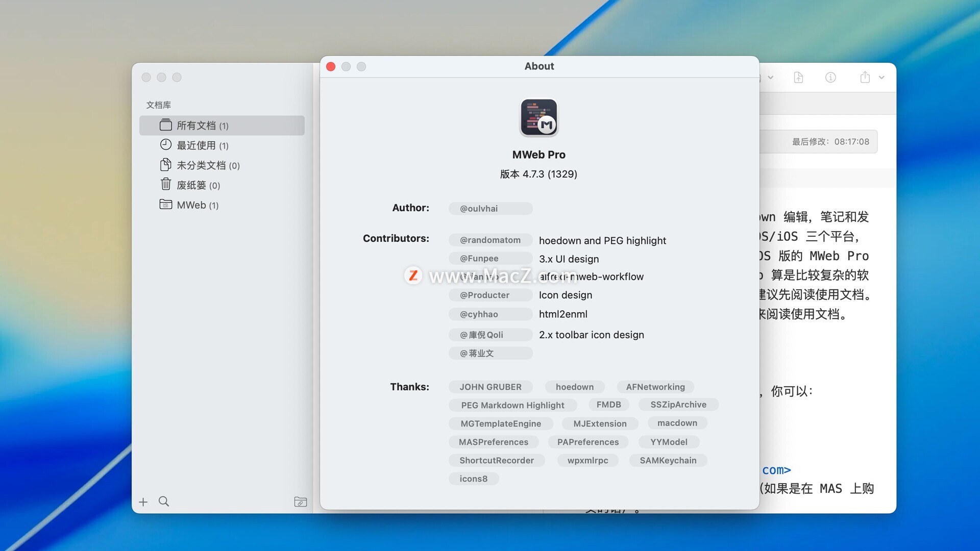This screenshot has height=551, width=980.
Task: Click the 'html2enml' description text
Action: pos(563,314)
